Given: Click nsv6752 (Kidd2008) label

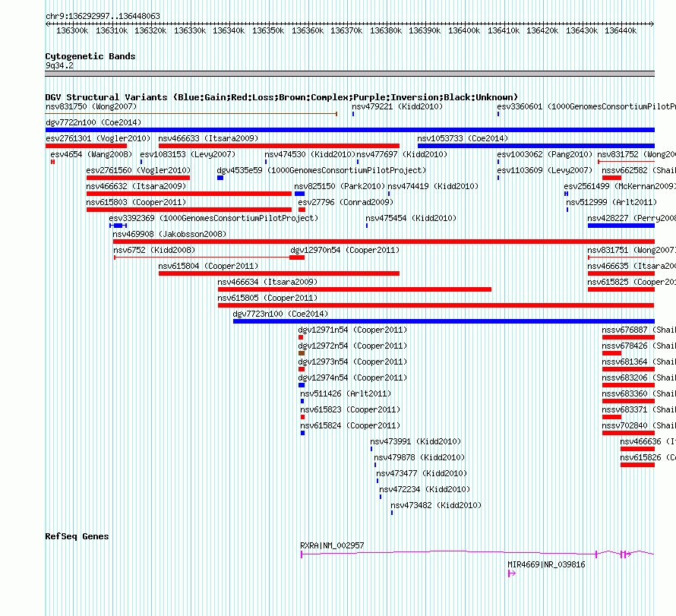Looking at the screenshot, I should click(x=154, y=250).
